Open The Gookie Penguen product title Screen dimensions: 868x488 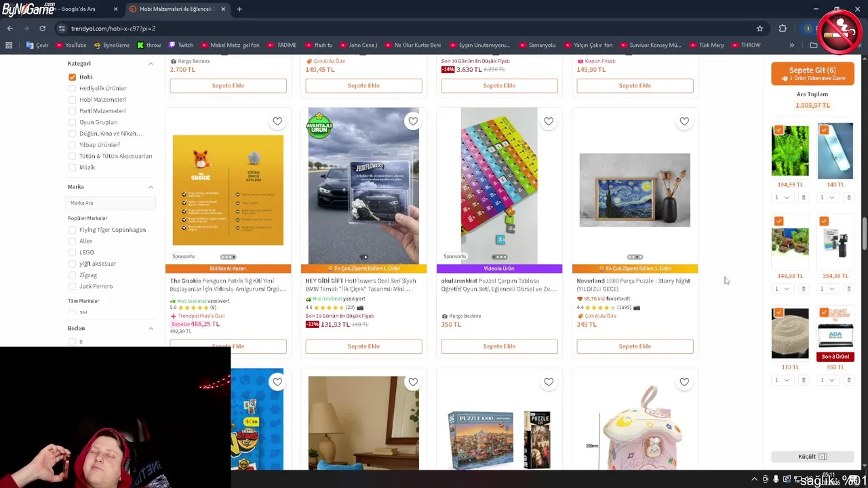228,285
